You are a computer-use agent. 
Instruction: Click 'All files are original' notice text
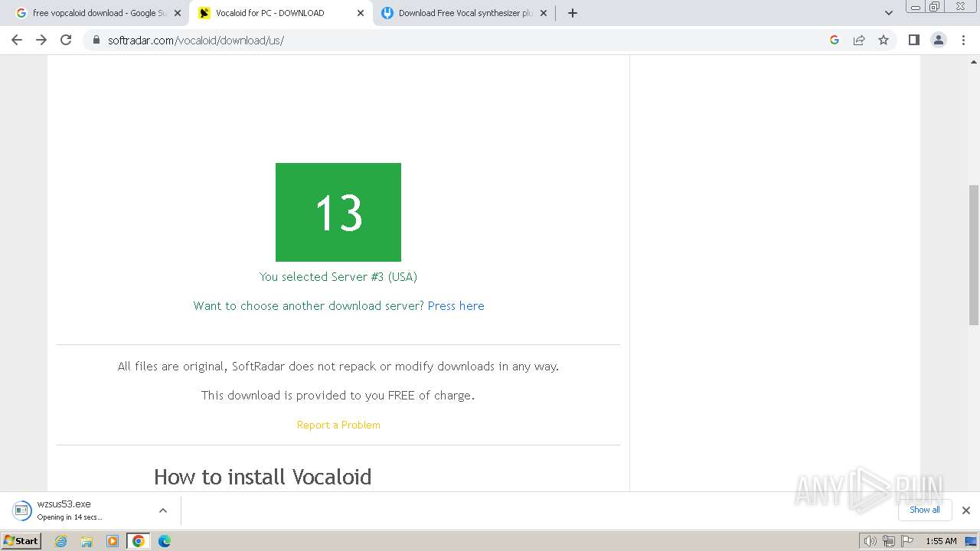point(338,367)
